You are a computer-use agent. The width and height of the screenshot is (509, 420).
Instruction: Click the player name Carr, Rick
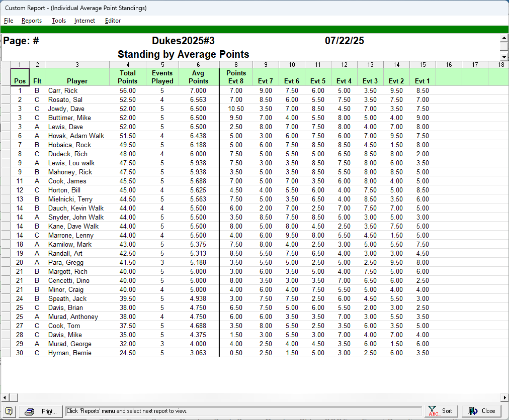coord(63,90)
